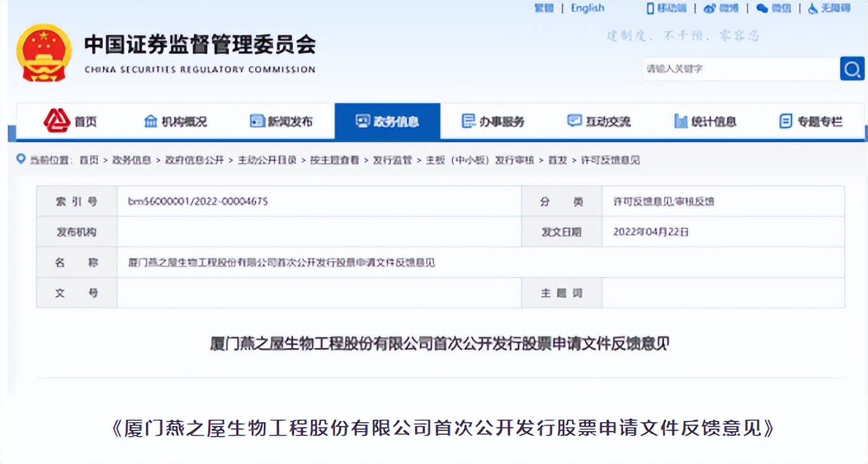
Task: Open the 移动端 mobile version icon link
Action: pos(666,8)
